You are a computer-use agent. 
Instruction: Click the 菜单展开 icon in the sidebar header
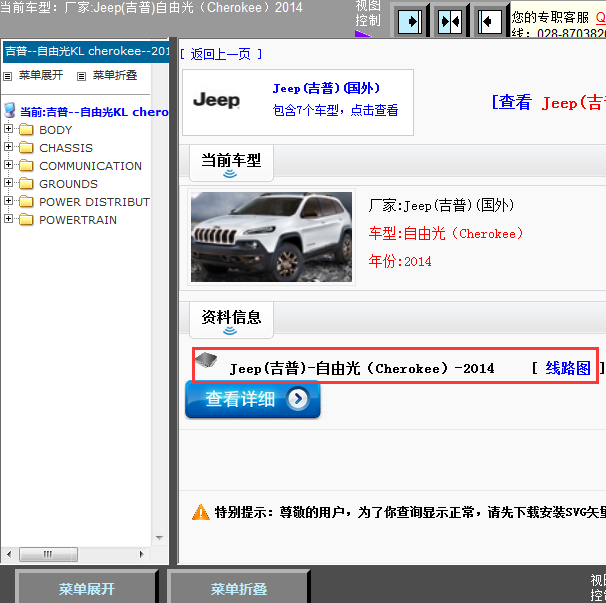[8, 76]
